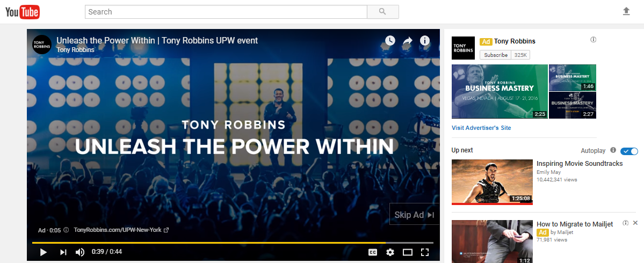This screenshot has height=263, width=644.
Task: Click the Share arrow icon in player
Action: (x=407, y=41)
